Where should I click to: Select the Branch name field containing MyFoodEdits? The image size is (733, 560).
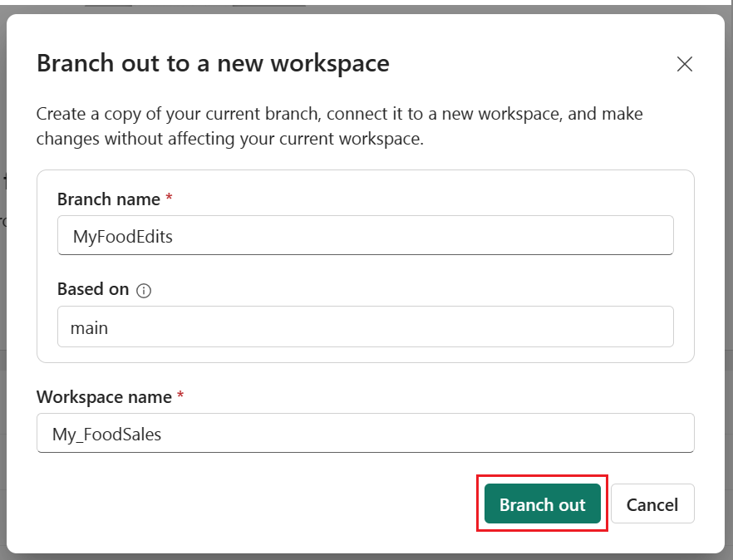tap(364, 235)
